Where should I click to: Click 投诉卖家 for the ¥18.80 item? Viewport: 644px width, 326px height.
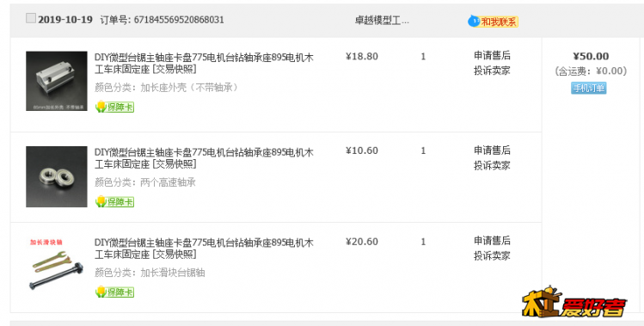click(x=492, y=71)
